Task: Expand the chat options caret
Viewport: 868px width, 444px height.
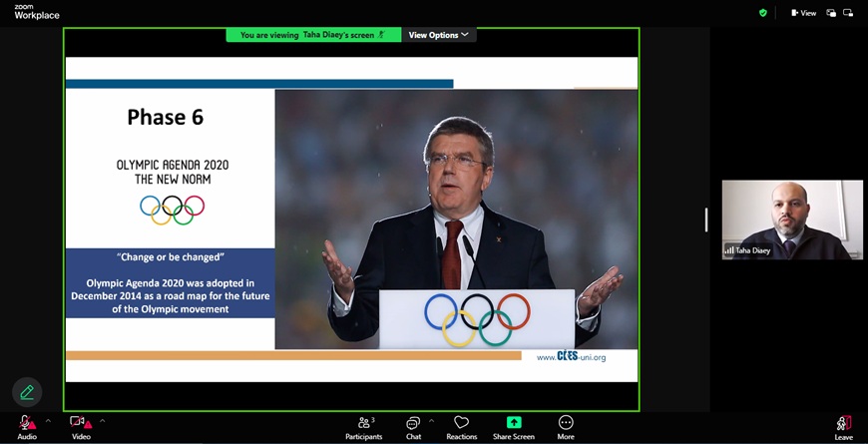Action: [431, 421]
